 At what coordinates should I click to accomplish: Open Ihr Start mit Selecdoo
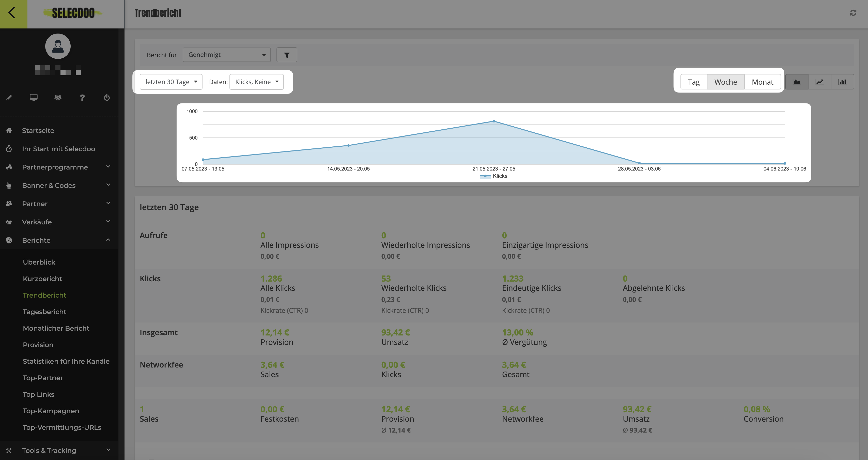coord(59,149)
